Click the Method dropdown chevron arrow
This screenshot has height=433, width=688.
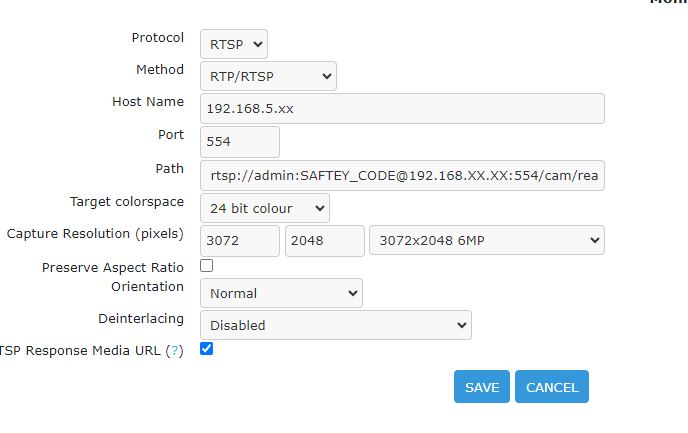326,76
